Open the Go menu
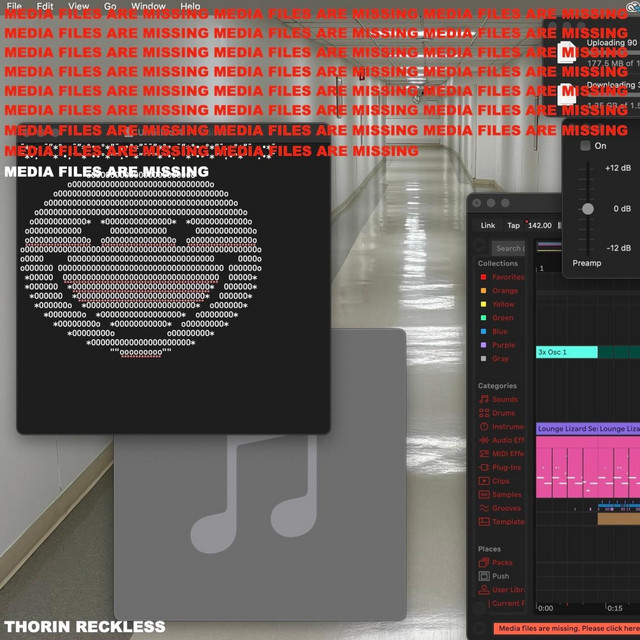 click(110, 6)
